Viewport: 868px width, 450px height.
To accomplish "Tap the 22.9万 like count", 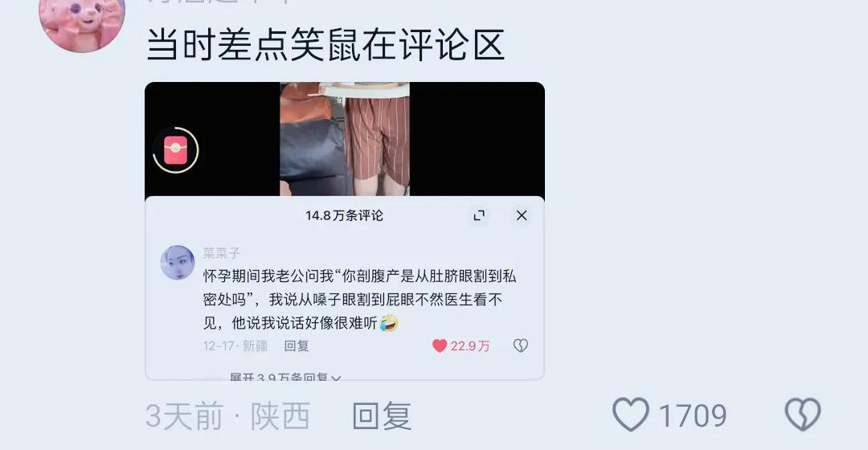I will pyautogui.click(x=470, y=346).
